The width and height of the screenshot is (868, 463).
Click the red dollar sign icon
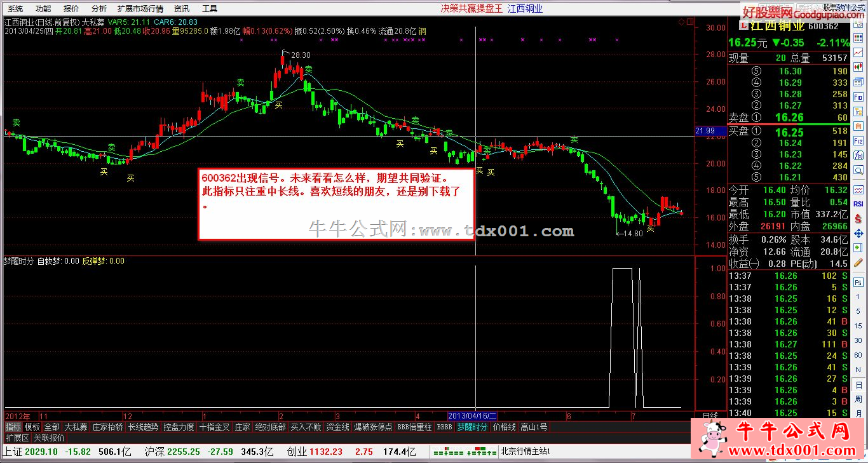858,218
